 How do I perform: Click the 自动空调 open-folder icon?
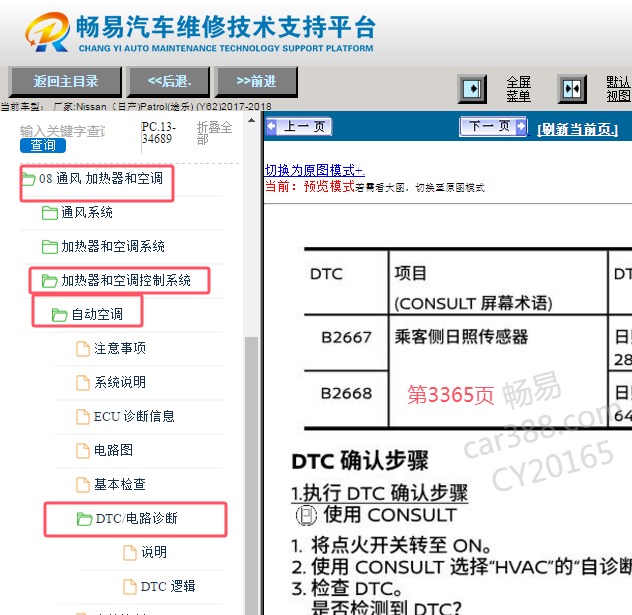pyautogui.click(x=59, y=314)
